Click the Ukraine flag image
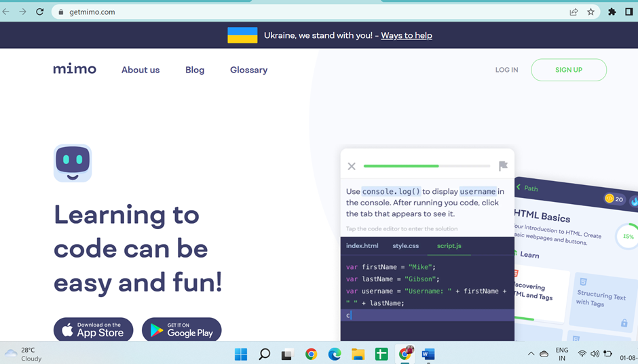Screen dimensions: 638x364 coord(242,35)
